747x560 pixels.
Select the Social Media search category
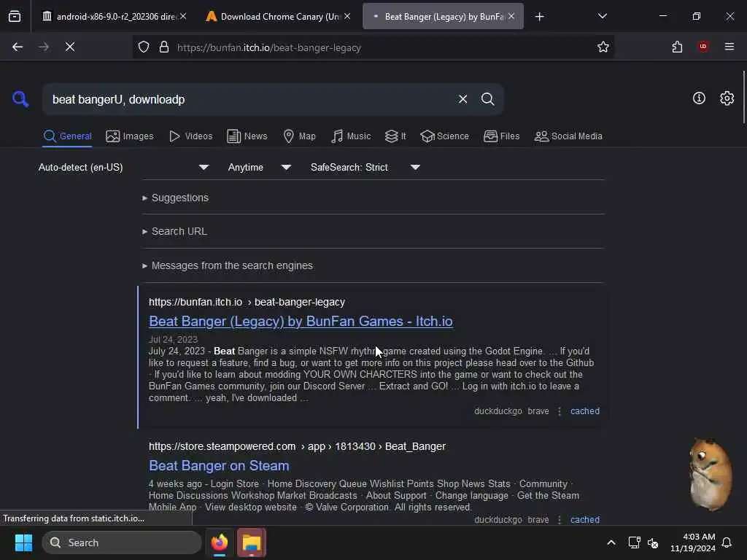pyautogui.click(x=568, y=136)
